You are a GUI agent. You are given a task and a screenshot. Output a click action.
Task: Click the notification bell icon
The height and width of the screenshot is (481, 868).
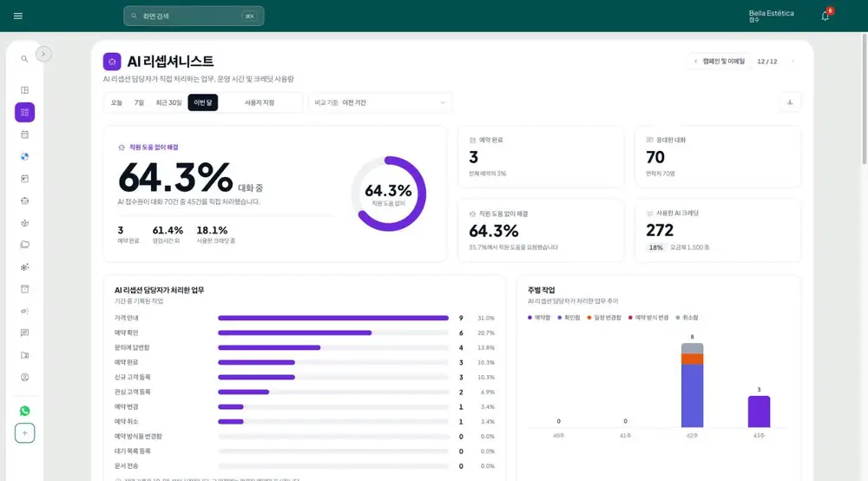(825, 16)
